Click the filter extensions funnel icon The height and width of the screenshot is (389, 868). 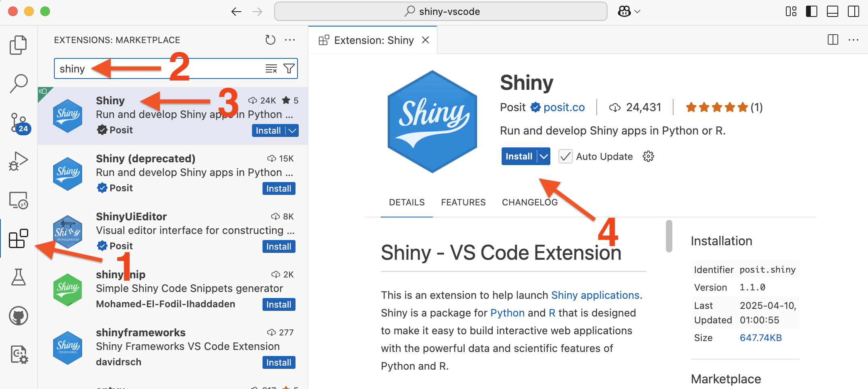coord(289,69)
